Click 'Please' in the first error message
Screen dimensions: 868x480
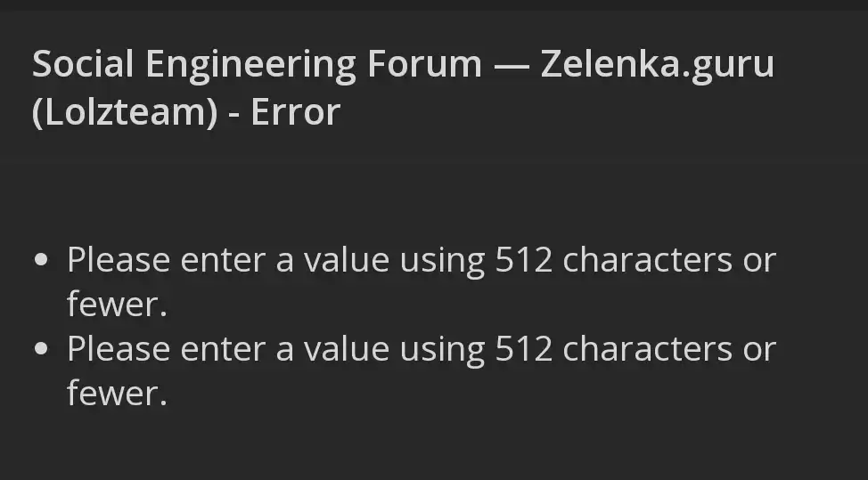[x=119, y=260]
